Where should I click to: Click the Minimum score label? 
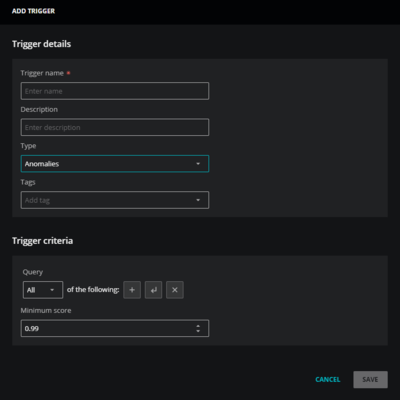click(x=46, y=310)
